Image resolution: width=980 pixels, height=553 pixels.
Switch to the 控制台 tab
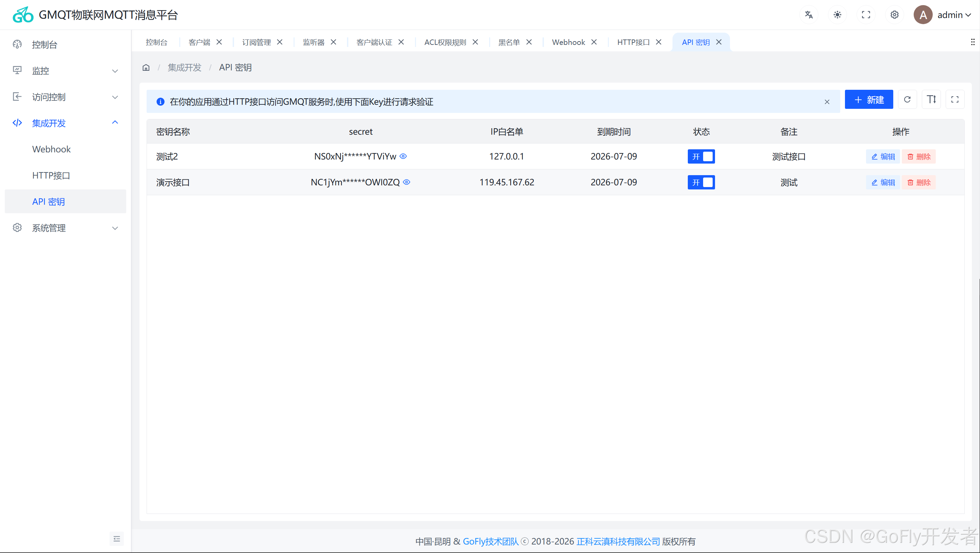[156, 42]
